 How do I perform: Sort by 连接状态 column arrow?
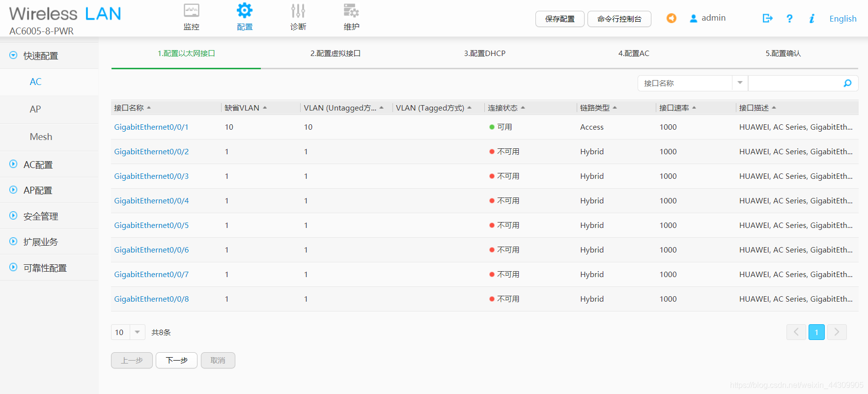pos(523,108)
